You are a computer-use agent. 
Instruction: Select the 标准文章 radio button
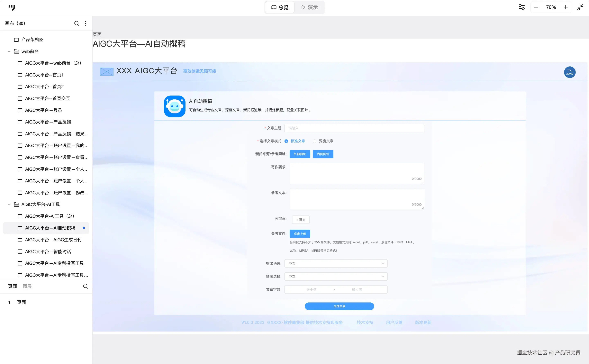[286, 141]
